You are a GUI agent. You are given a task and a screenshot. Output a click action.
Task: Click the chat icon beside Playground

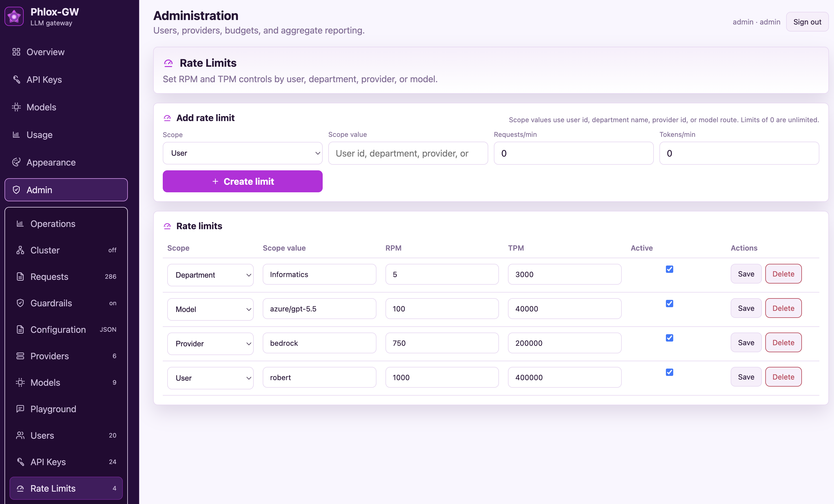pyautogui.click(x=20, y=409)
